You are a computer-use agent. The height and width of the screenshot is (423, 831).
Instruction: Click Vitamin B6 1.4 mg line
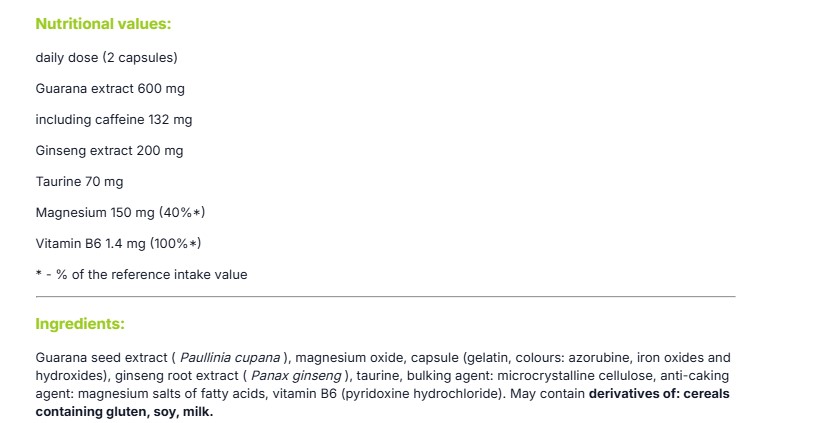118,243
